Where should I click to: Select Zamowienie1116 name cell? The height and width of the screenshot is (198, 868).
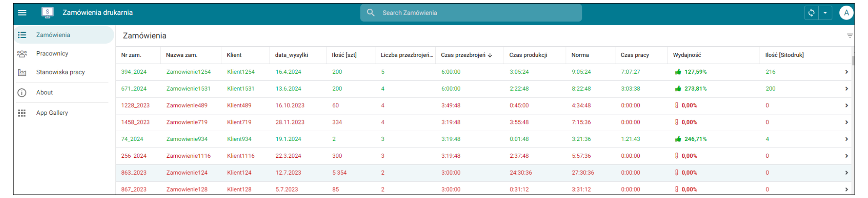coord(188,156)
